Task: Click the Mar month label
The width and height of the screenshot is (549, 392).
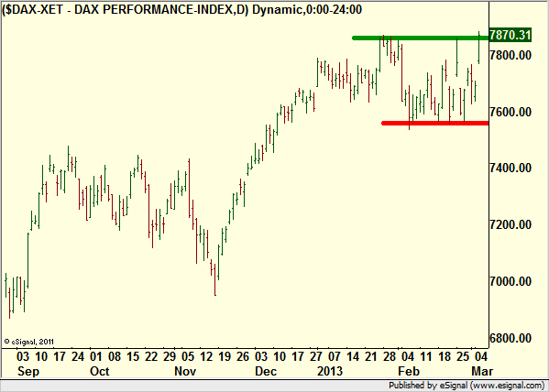Action: (x=482, y=371)
